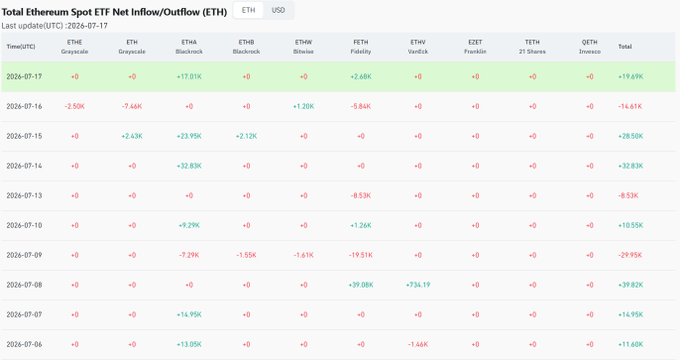The width and height of the screenshot is (680, 360).
Task: Click the +1.20K ETHW value
Action: (x=304, y=106)
